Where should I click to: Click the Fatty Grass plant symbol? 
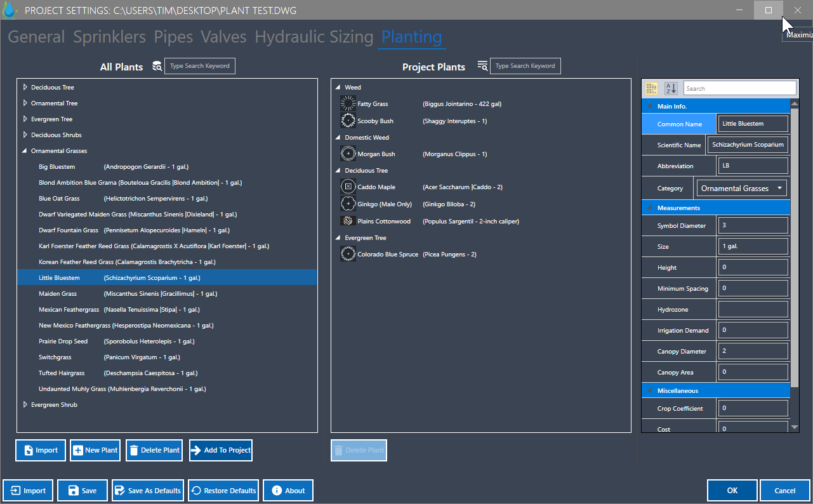[348, 103]
